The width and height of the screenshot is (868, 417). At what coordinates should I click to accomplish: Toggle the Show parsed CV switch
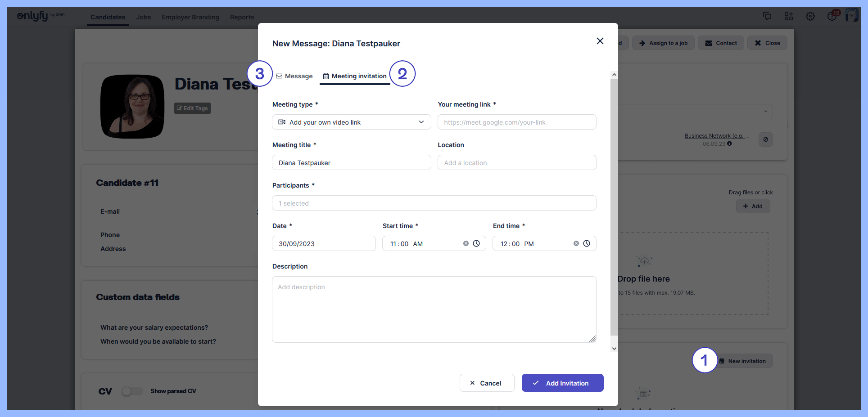pos(132,391)
